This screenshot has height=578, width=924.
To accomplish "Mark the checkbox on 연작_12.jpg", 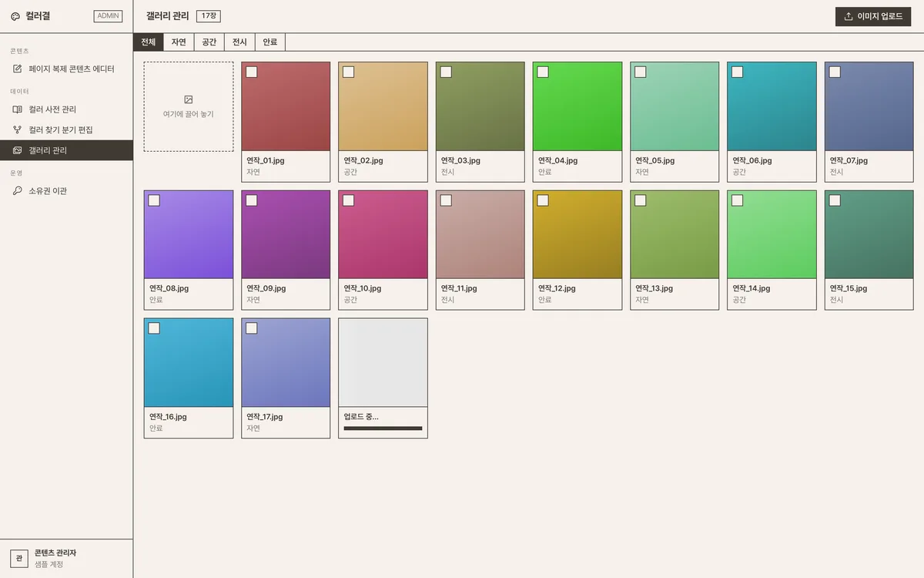I will [x=543, y=200].
